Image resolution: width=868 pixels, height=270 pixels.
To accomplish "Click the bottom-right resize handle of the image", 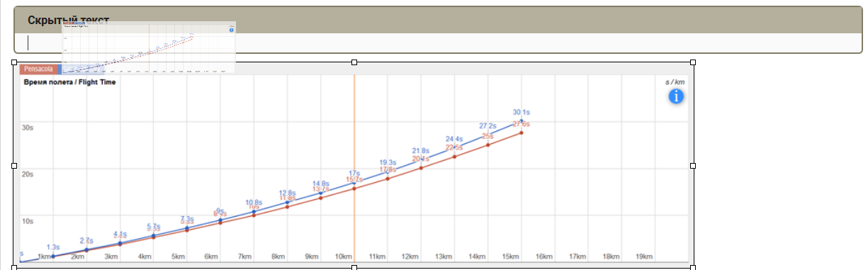I will pos(693,267).
